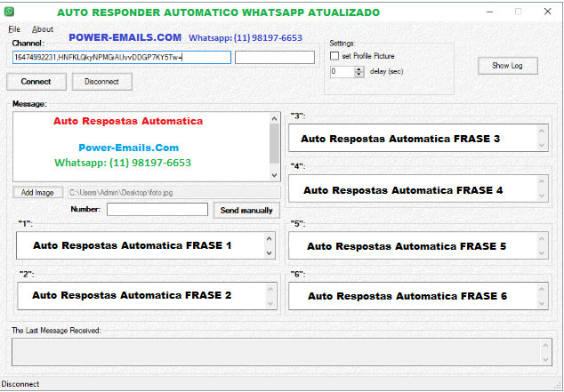Decrease the delay seconds with down arrow
Viewport: 564px width, 392px height.
coord(359,75)
